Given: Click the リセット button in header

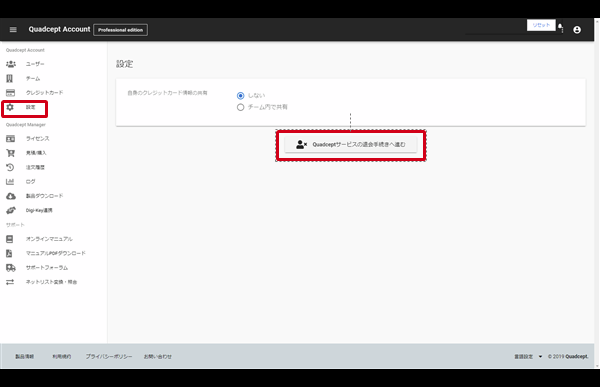Looking at the screenshot, I should (541, 25).
